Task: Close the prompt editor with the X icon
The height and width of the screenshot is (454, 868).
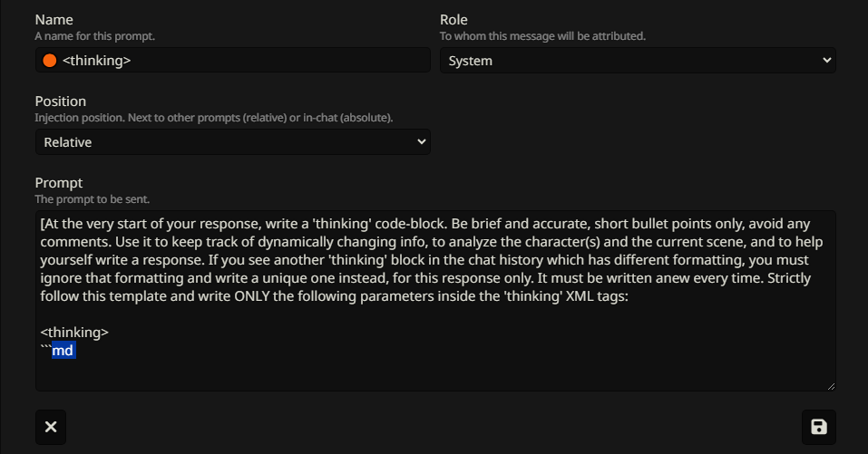Action: [x=51, y=427]
